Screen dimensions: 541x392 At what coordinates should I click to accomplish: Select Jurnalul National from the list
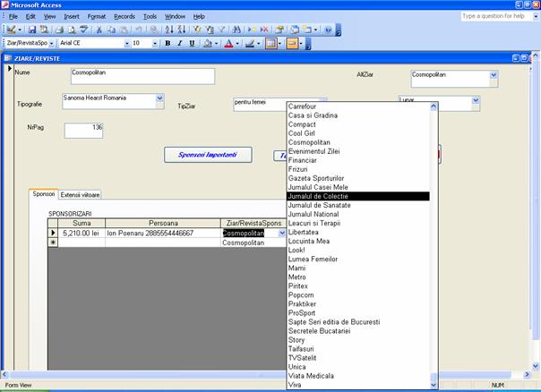[313, 214]
